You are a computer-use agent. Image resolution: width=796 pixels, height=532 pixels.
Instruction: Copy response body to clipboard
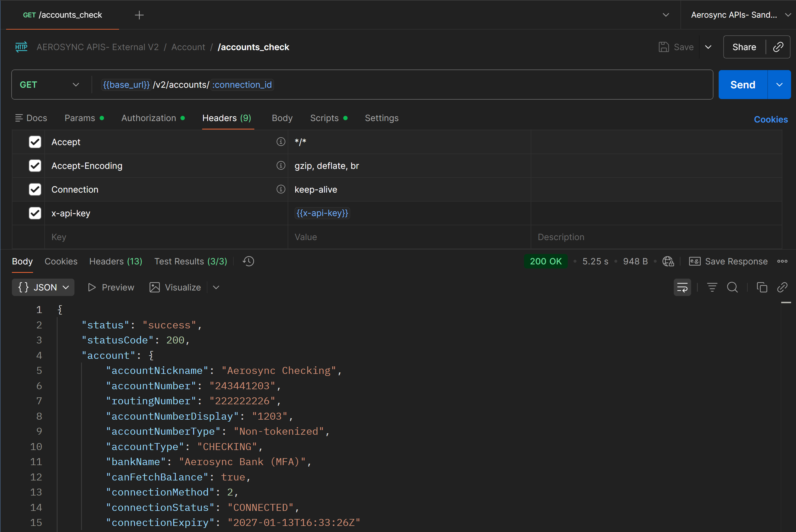point(762,287)
